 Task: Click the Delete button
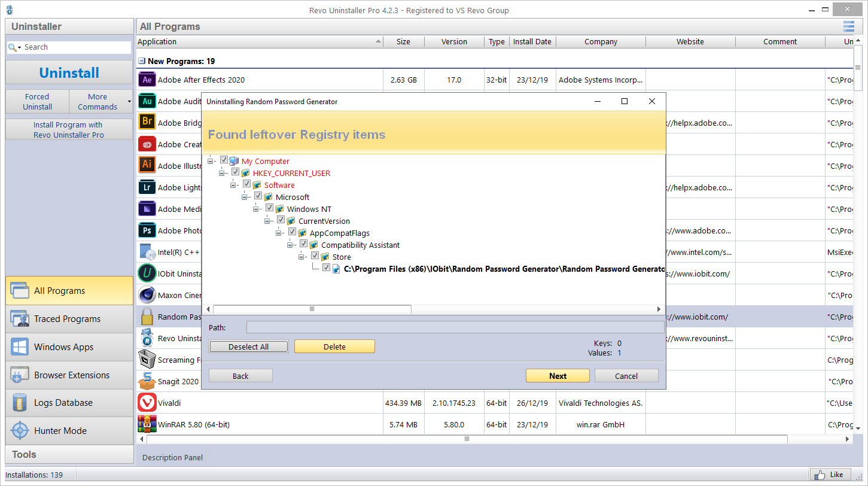[334, 347]
